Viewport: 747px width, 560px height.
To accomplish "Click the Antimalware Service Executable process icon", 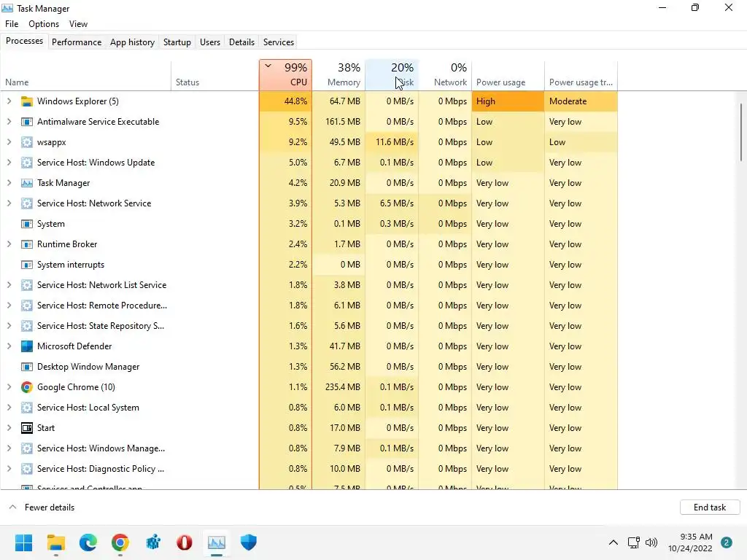I will (27, 122).
